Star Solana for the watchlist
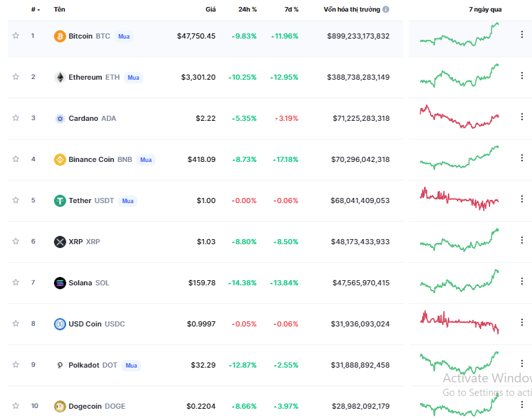This screenshot has height=419, width=532. (x=15, y=282)
